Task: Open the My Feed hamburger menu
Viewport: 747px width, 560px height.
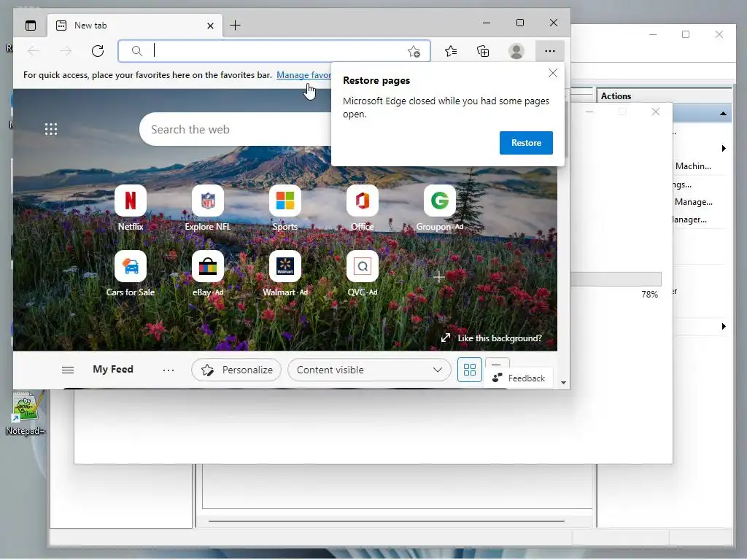Action: 68,370
